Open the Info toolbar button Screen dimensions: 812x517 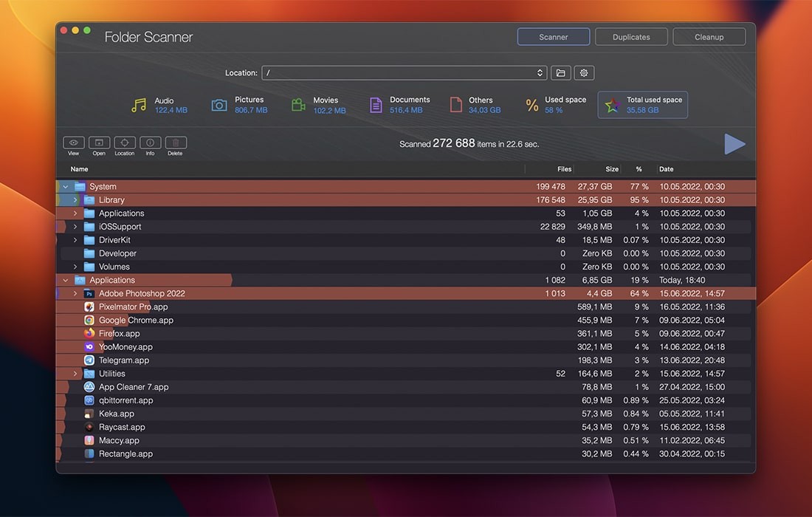click(150, 143)
